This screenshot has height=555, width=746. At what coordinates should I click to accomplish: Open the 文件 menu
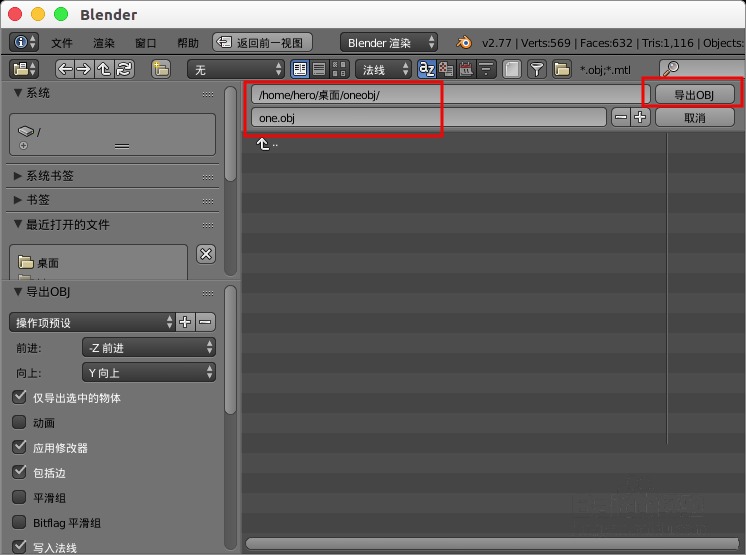click(62, 43)
